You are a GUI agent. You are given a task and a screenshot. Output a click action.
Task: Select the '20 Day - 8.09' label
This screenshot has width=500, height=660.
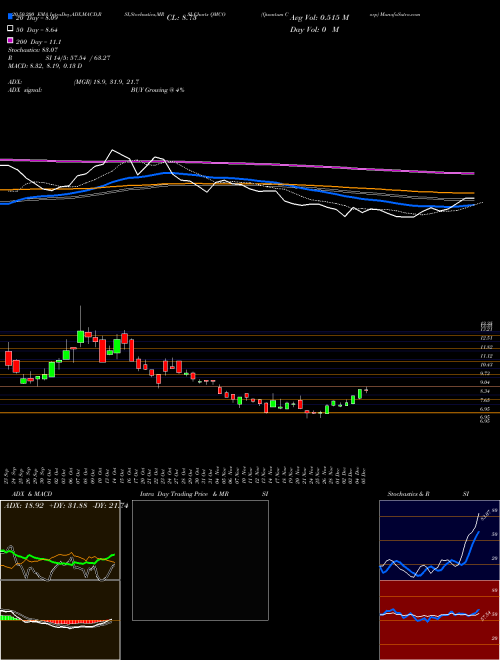pyautogui.click(x=37, y=19)
